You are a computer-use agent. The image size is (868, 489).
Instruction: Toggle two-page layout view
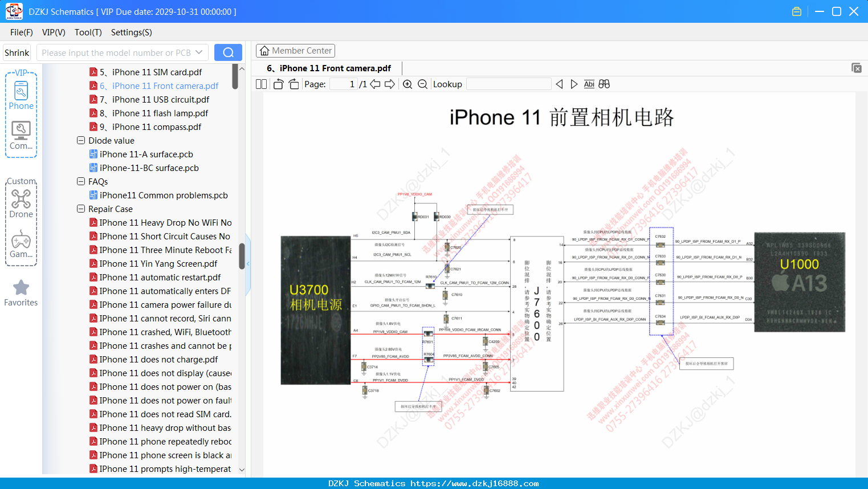click(x=262, y=84)
